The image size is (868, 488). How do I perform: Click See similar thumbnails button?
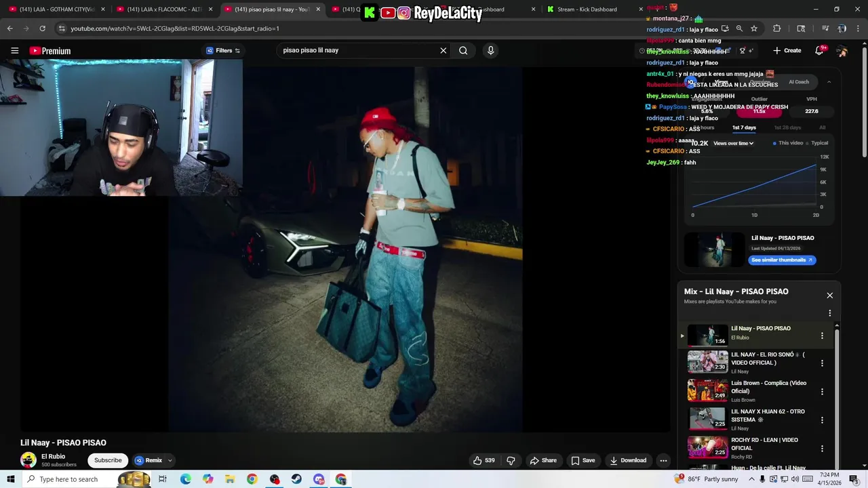[782, 260]
